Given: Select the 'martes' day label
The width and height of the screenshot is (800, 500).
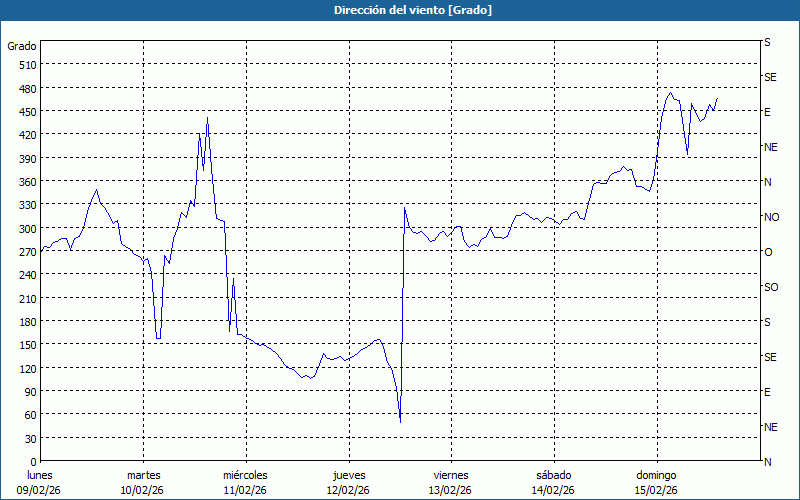Looking at the screenshot, I should pos(144,474).
